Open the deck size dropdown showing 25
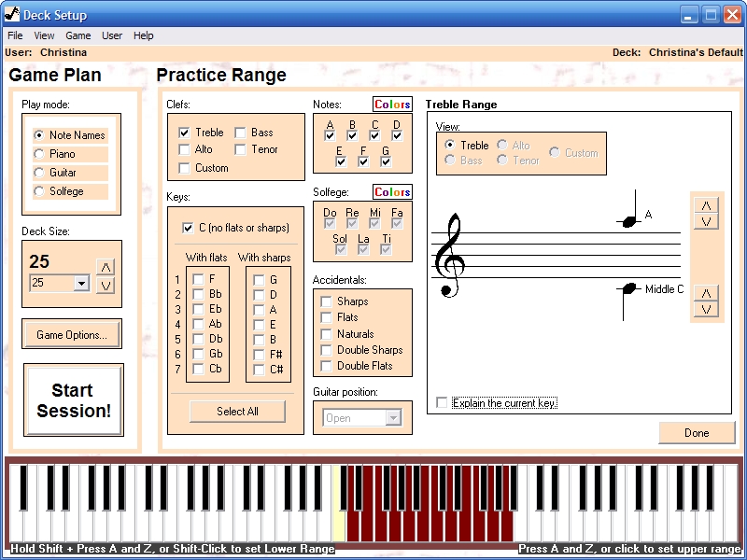The height and width of the screenshot is (560, 747). (x=81, y=284)
